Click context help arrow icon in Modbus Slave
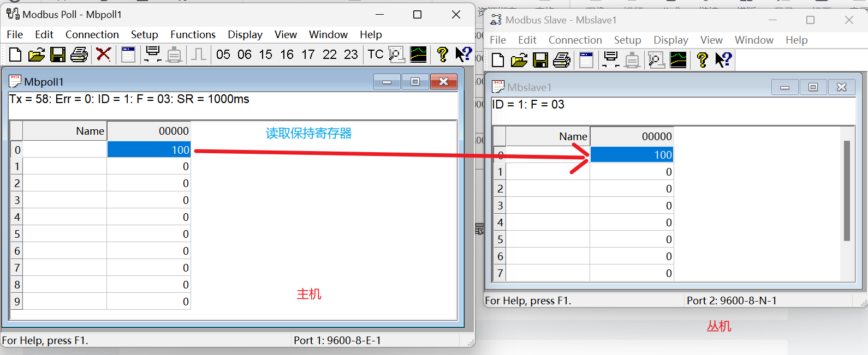Screen dimensions: 868x355 pyautogui.click(x=723, y=60)
